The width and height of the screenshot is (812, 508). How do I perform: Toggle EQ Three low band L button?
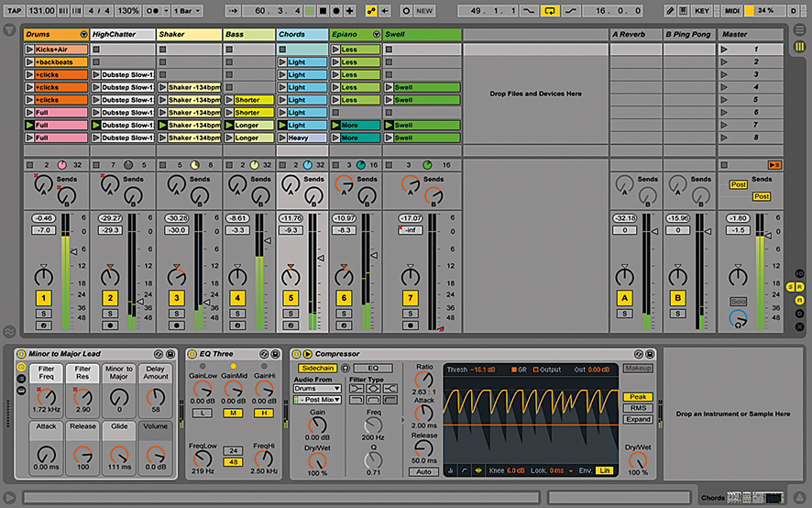[x=203, y=414]
